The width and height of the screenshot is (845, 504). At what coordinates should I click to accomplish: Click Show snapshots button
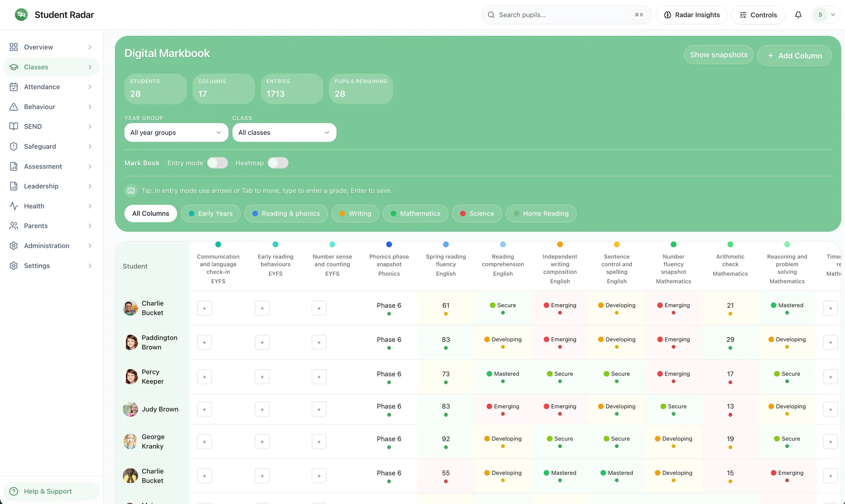[x=719, y=55]
